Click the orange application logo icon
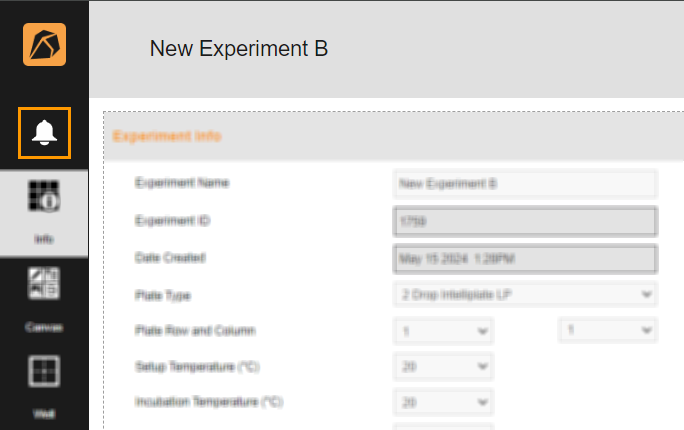 pos(44,44)
